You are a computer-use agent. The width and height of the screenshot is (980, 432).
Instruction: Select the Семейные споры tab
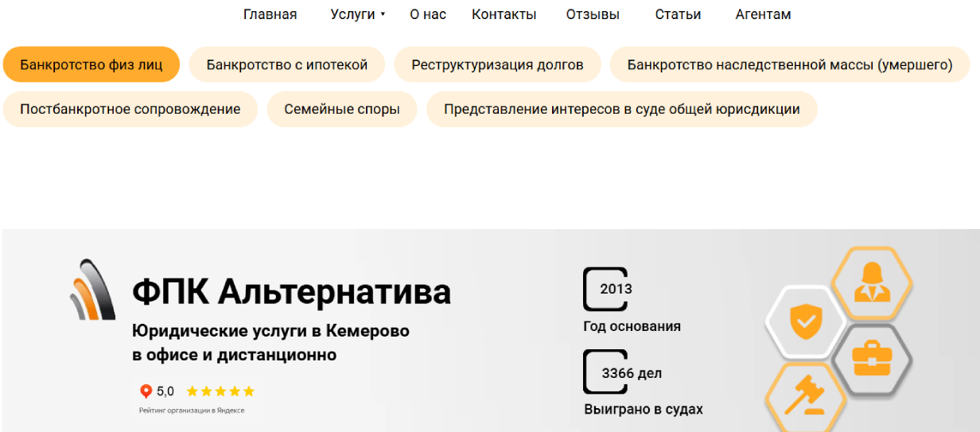(x=342, y=109)
